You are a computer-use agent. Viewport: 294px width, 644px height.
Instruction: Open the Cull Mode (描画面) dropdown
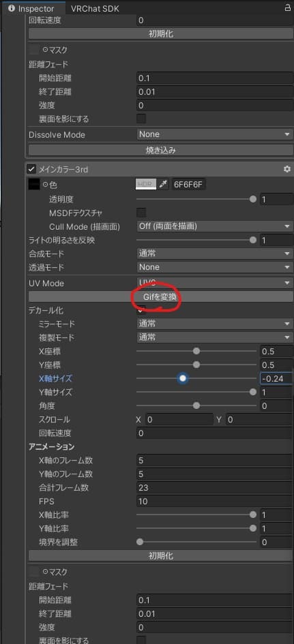[214, 226]
